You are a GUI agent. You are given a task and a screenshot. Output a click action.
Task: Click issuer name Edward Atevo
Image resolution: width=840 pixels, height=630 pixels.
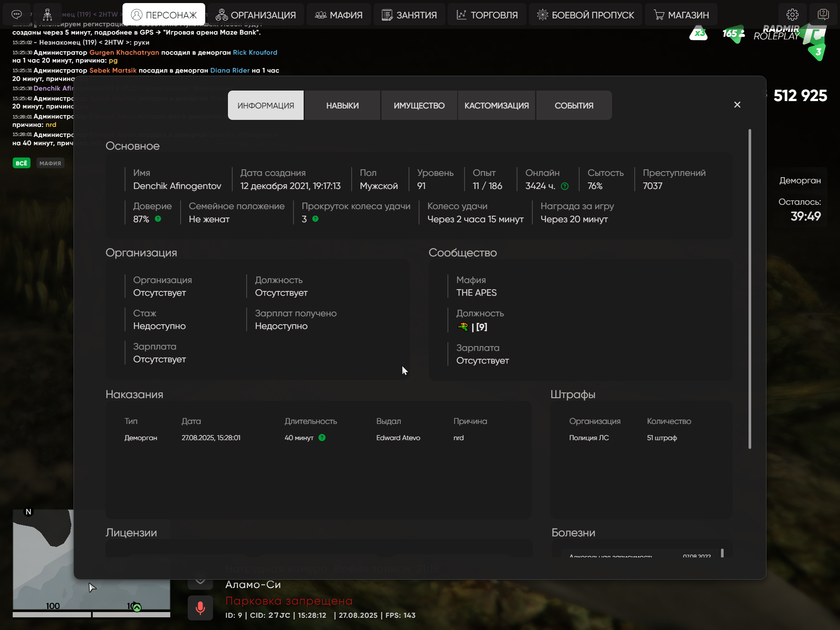pyautogui.click(x=398, y=438)
